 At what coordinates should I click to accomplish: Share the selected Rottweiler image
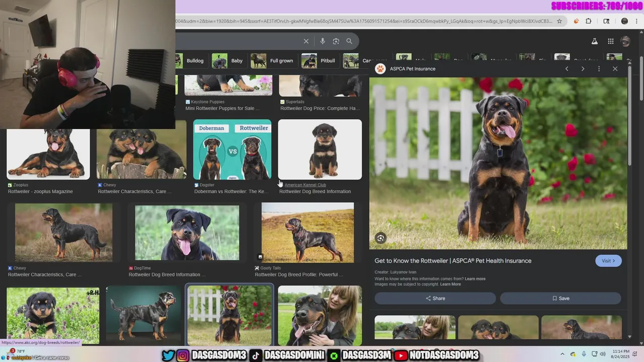435,298
